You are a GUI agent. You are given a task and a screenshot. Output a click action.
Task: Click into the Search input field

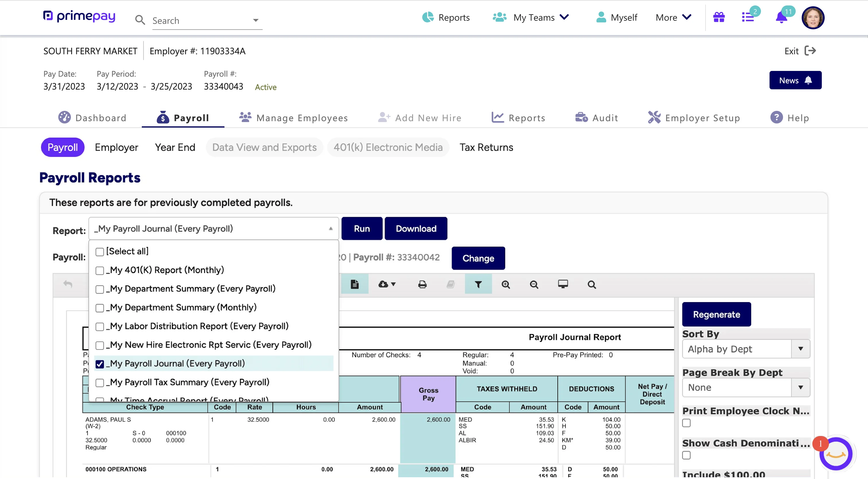coord(201,21)
